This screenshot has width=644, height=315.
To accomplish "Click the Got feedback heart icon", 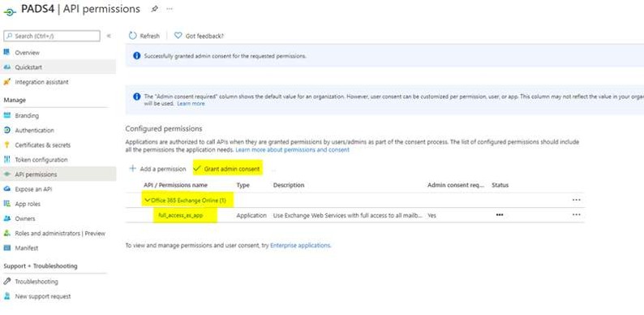I will click(x=178, y=36).
